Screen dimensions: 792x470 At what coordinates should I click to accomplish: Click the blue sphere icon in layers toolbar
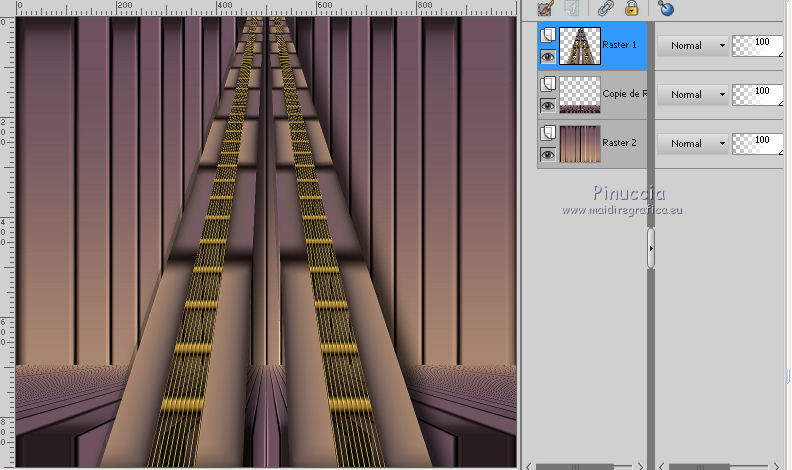coord(666,8)
